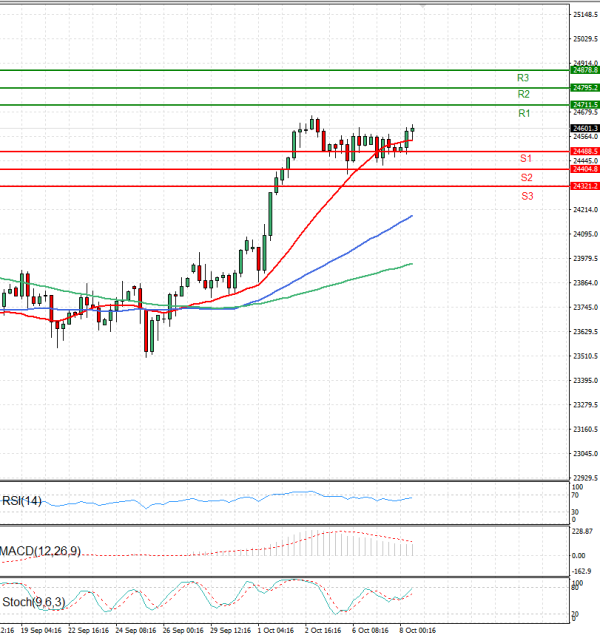600x638 pixels.
Task: Click the 24 Sep 08:16 time axis label
Action: (134, 631)
